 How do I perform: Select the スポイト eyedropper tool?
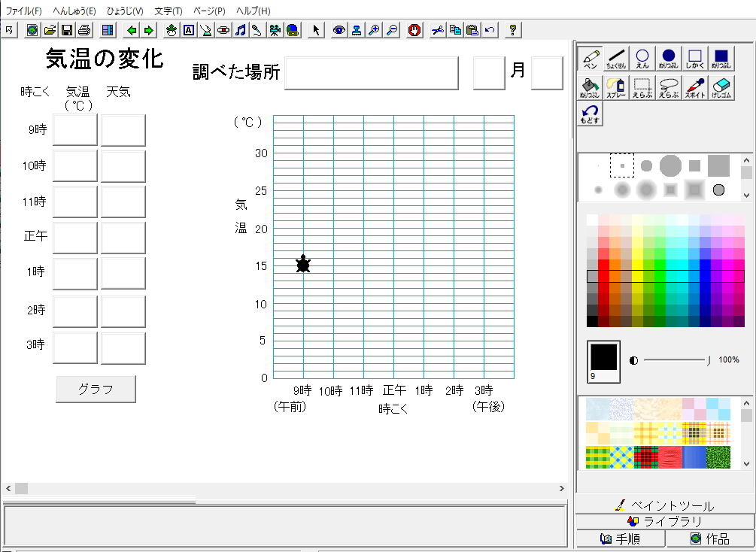tap(694, 88)
